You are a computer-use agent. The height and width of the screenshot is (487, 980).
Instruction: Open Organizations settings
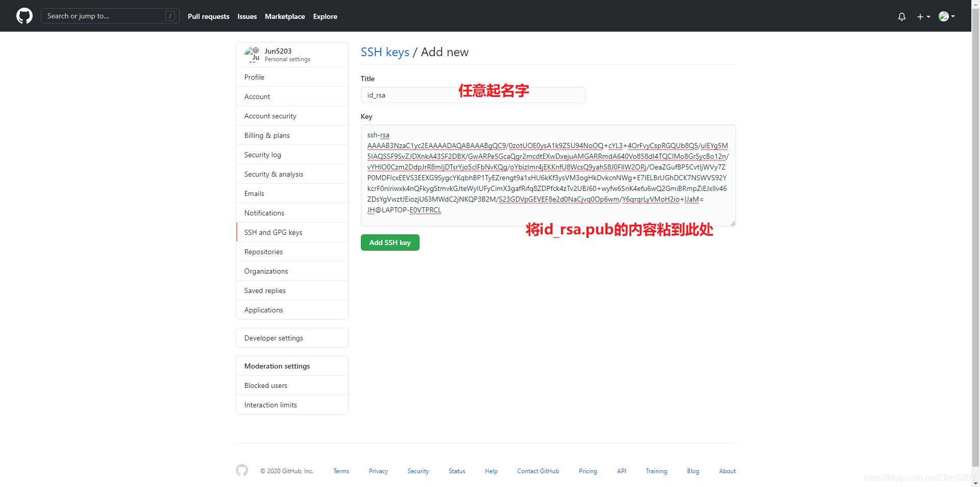(292, 271)
